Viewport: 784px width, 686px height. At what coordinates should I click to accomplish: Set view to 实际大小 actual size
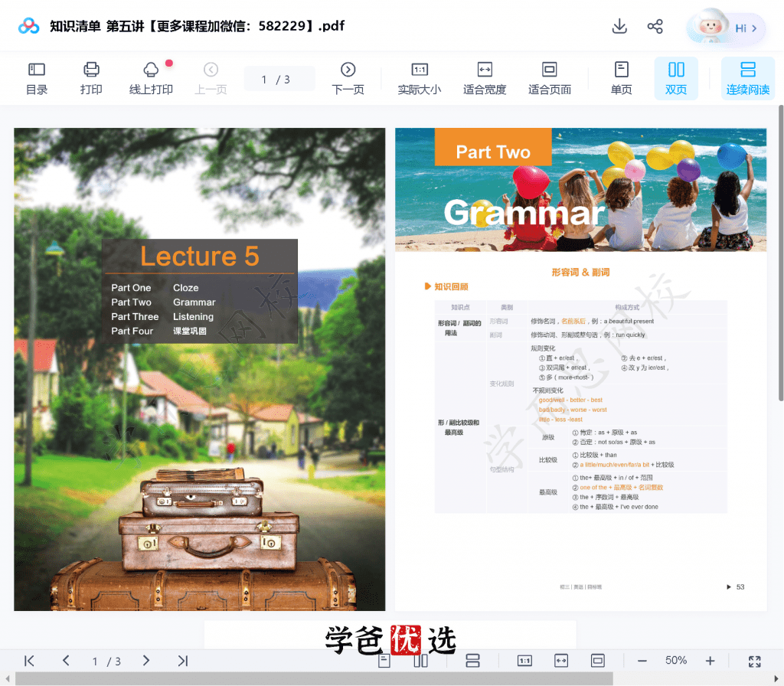tap(419, 79)
